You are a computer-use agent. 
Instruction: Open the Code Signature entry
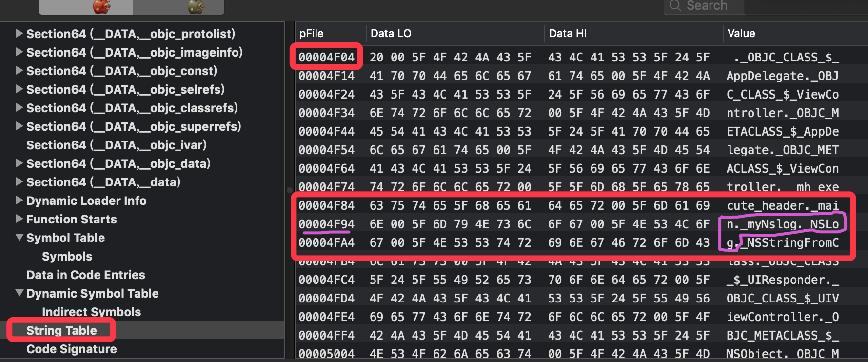pyautogui.click(x=71, y=349)
